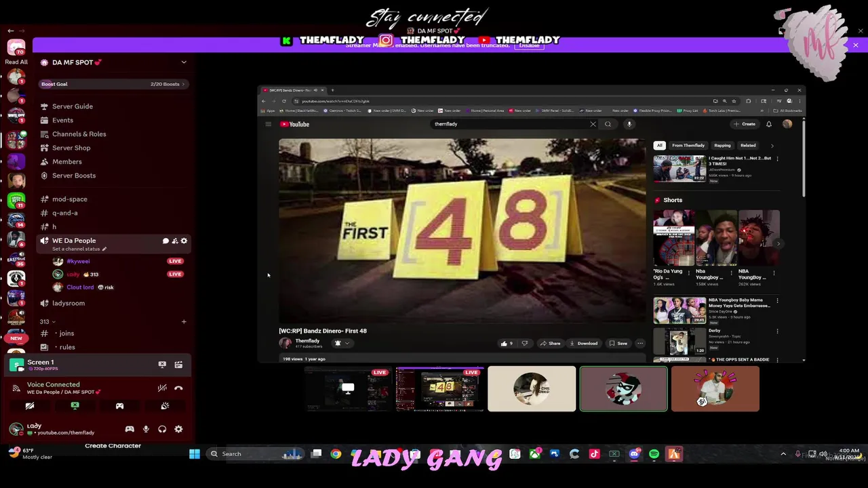Click YouTube search magnifier button
This screenshot has height=488, width=868.
(608, 124)
